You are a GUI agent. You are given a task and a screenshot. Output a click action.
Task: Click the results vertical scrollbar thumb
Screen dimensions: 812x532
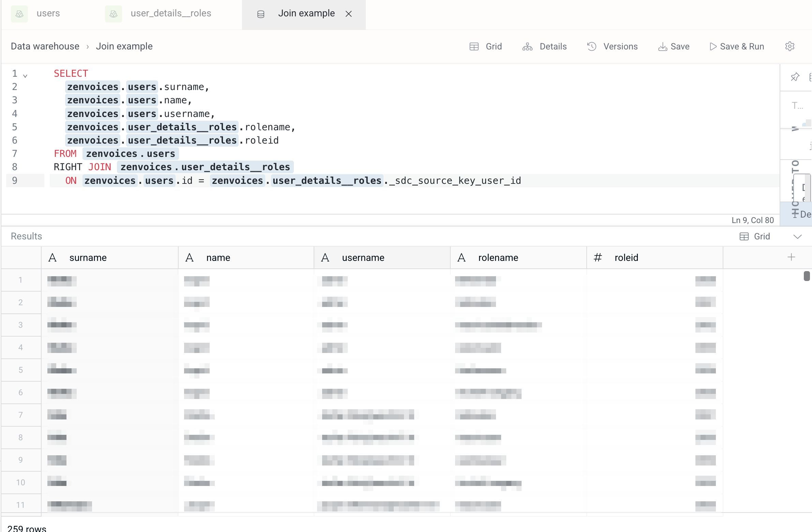point(807,276)
